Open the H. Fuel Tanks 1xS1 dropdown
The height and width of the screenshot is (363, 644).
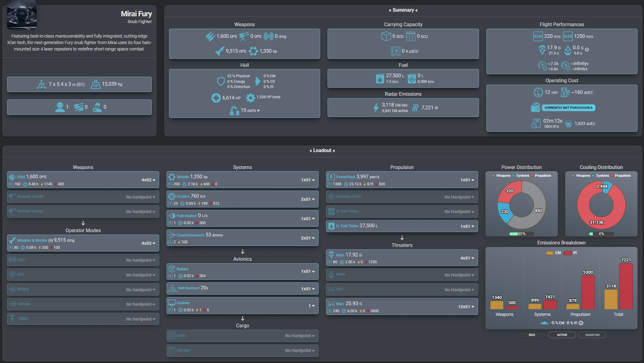(467, 226)
